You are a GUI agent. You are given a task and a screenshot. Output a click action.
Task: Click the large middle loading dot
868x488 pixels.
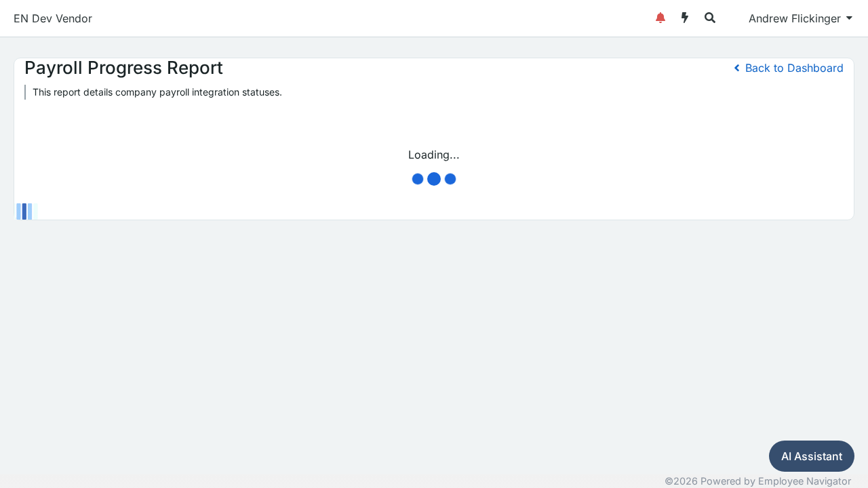[434, 179]
